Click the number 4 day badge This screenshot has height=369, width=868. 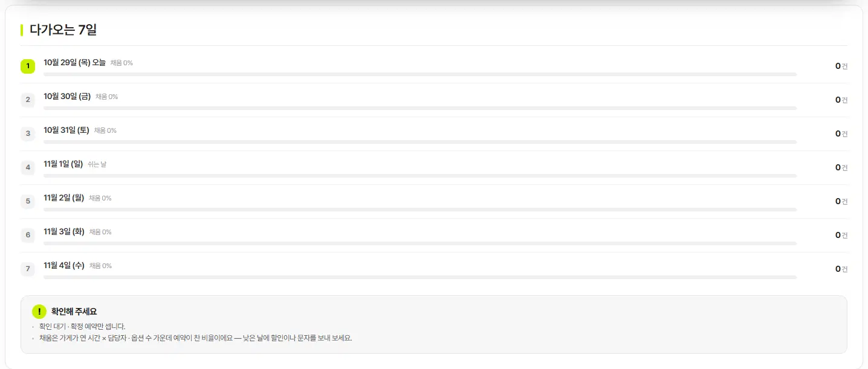[x=28, y=167]
